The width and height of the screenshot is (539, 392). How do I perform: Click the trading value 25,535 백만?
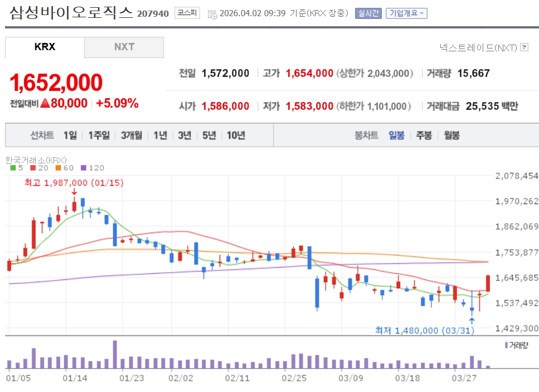pos(492,107)
